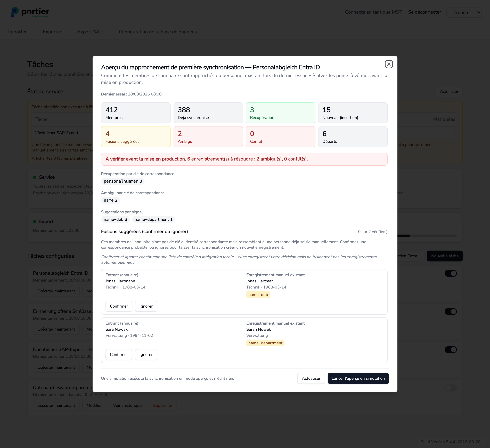Click the personalnummer 3 chip

[x=123, y=181]
